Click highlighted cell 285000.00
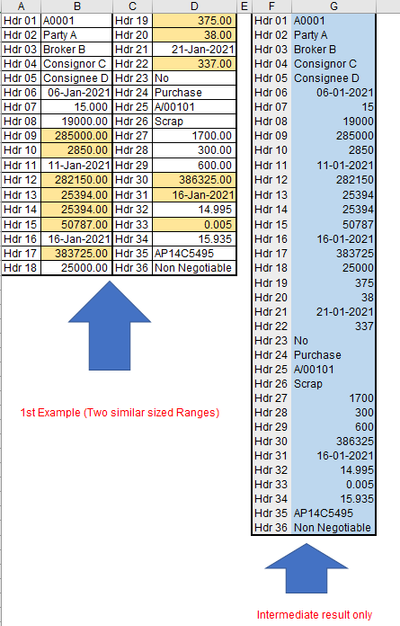 click(x=77, y=136)
